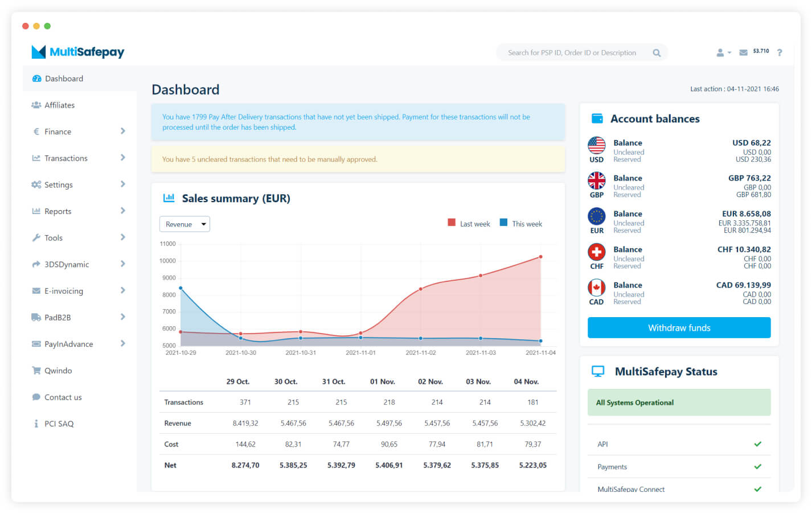Screen dimensions: 812x513
Task: Click the Tools wrench icon
Action: tap(36, 238)
